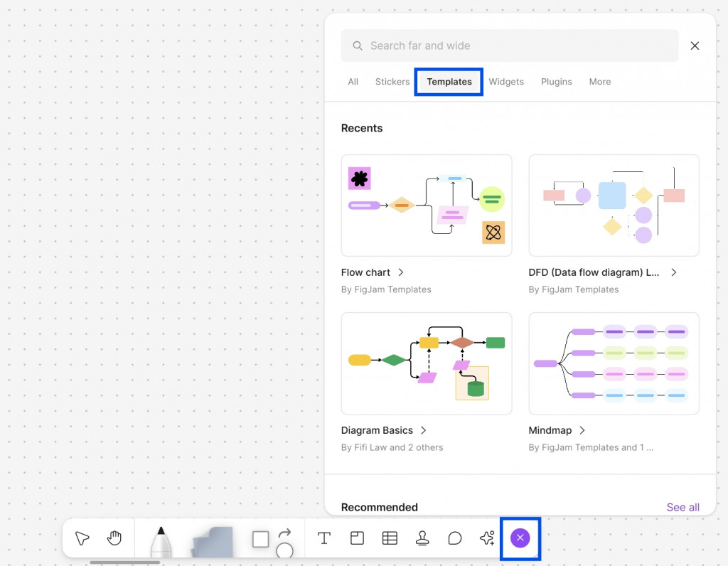Select the Move arrow tool
The height and width of the screenshot is (566, 728).
point(82,538)
